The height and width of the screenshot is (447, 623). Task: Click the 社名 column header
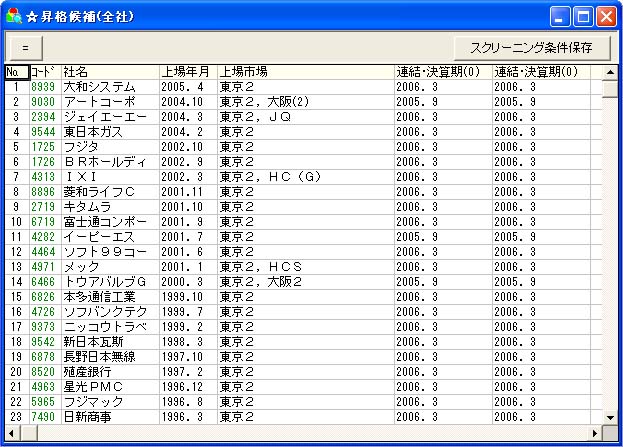click(x=108, y=72)
